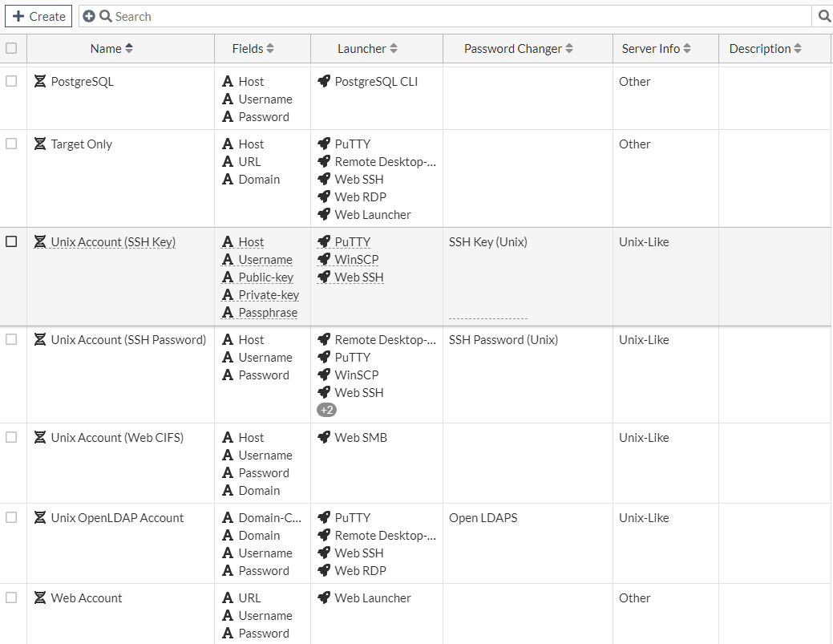Select the 'Web Account' name
The width and height of the screenshot is (833, 644).
tap(87, 597)
